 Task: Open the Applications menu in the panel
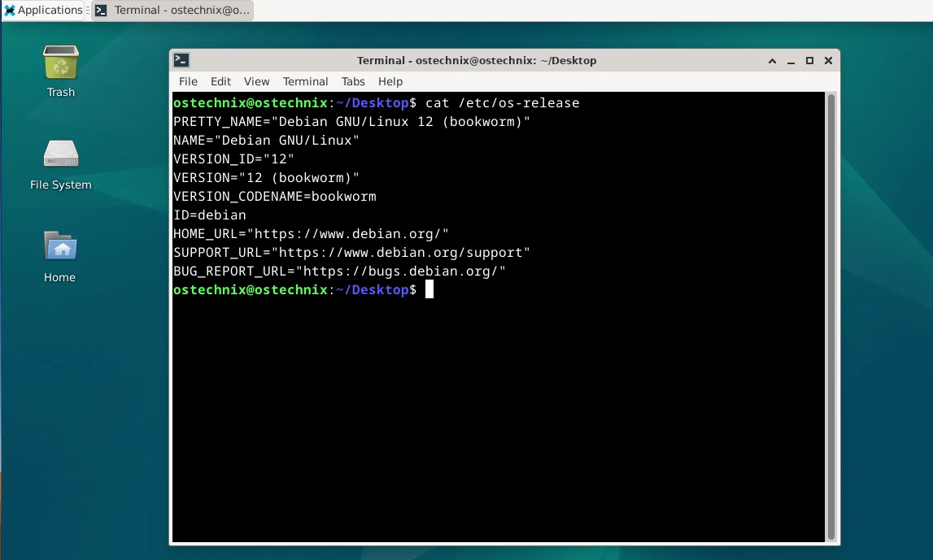(43, 10)
